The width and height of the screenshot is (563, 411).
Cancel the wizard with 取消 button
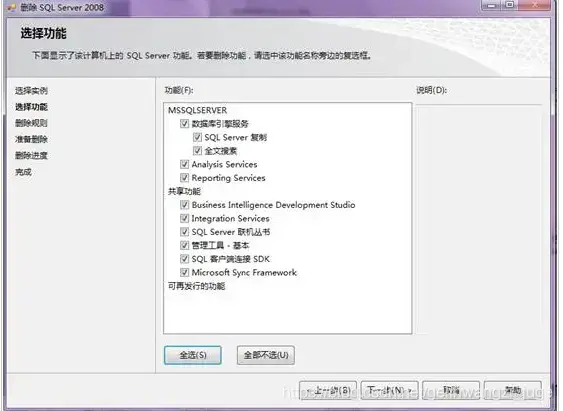pos(451,390)
